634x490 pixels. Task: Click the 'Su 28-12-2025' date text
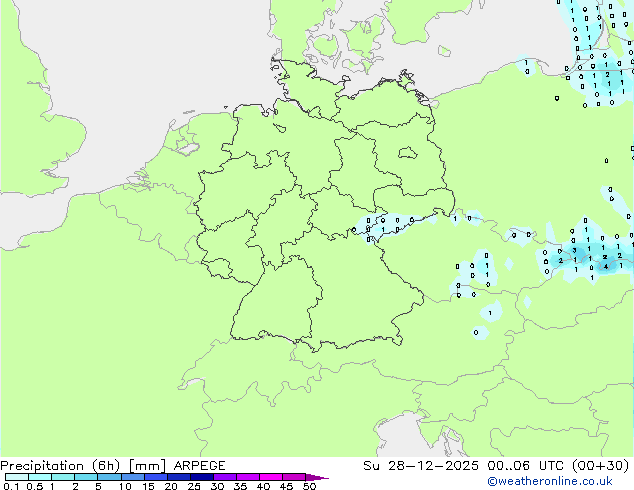(x=421, y=466)
